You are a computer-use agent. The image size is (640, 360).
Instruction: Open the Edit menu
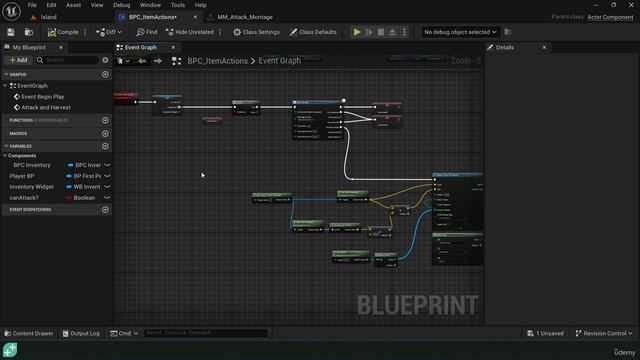pos(51,5)
